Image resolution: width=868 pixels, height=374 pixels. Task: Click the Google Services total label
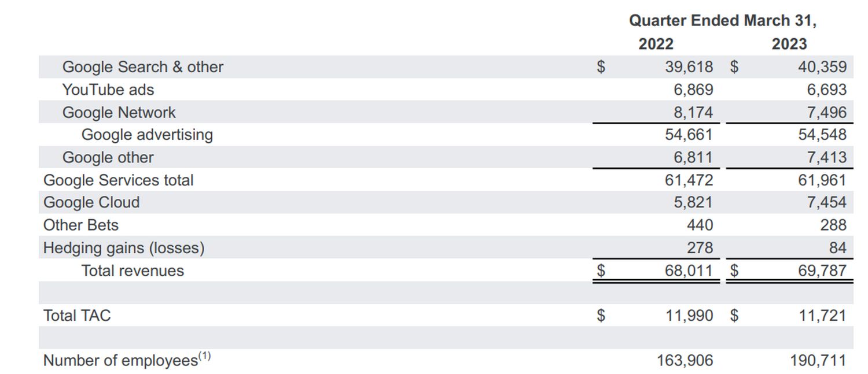118,180
